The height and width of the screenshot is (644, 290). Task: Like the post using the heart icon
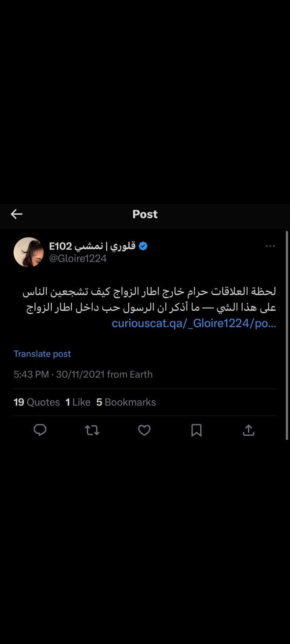click(144, 430)
